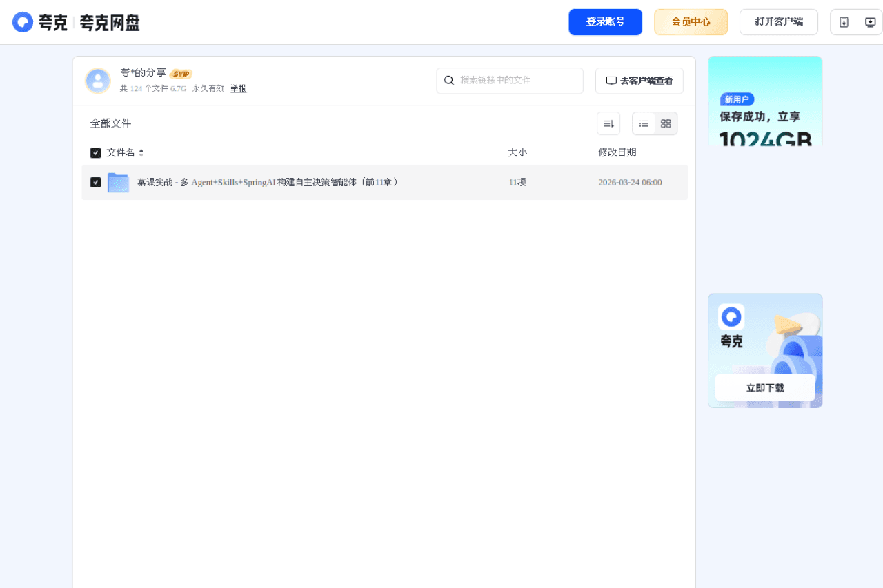Click the 举报 link

238,88
